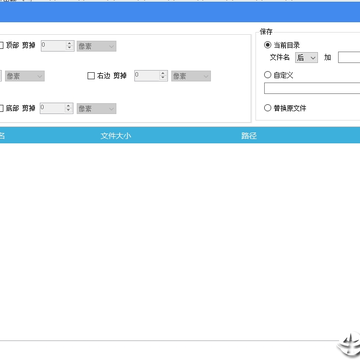This screenshot has width=360, height=360.
Task: Increase the 顶部 crop value with up arrow
Action: point(69,44)
